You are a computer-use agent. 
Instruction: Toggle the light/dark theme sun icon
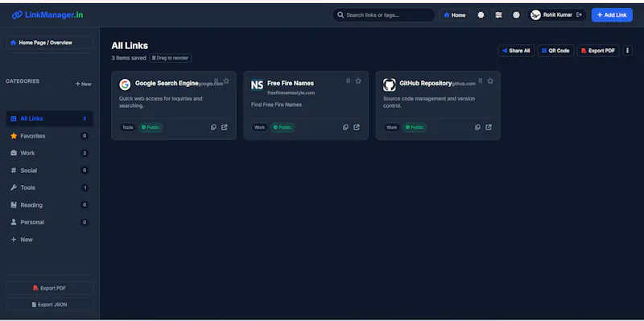[481, 15]
